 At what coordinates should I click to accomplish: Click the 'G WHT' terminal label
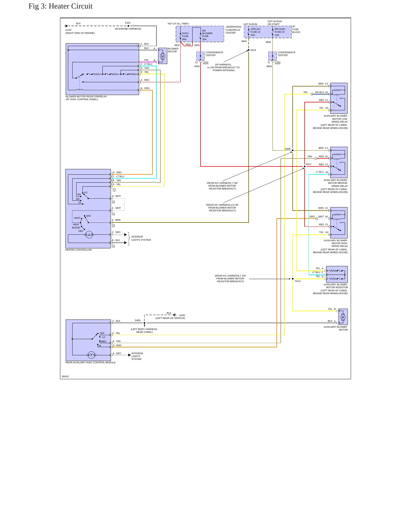click(x=116, y=196)
